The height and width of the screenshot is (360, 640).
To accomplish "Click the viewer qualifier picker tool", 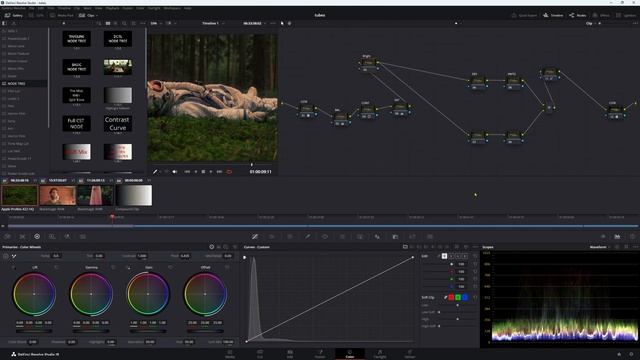I will [x=155, y=172].
